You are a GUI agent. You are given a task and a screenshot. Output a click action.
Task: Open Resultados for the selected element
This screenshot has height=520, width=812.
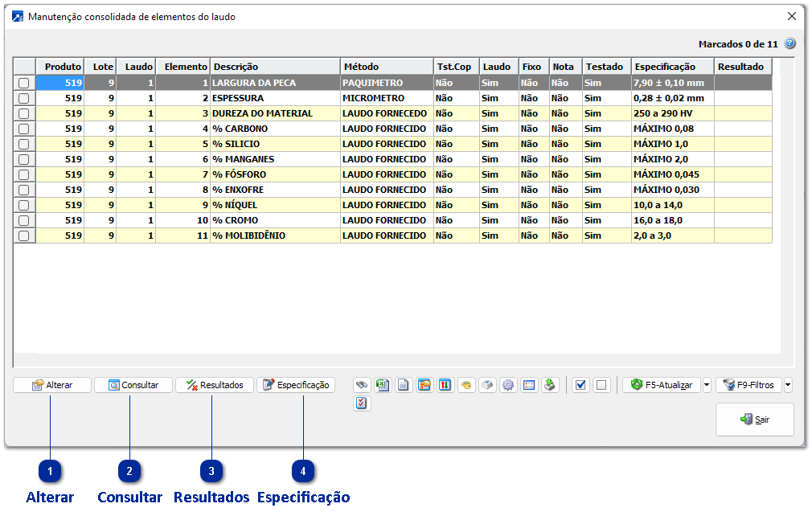215,385
